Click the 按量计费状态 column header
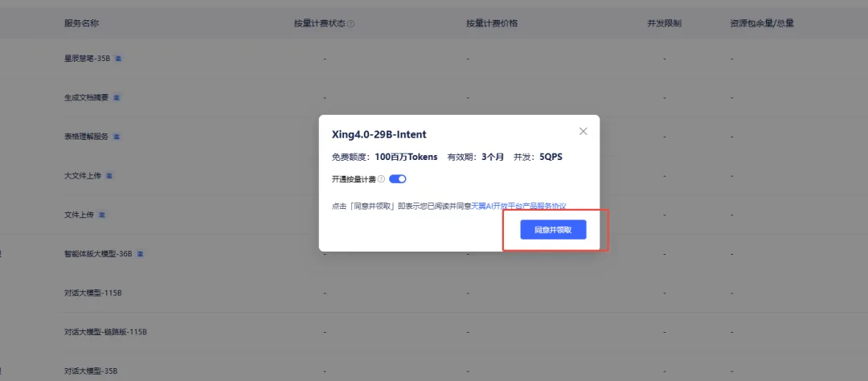 tap(320, 24)
